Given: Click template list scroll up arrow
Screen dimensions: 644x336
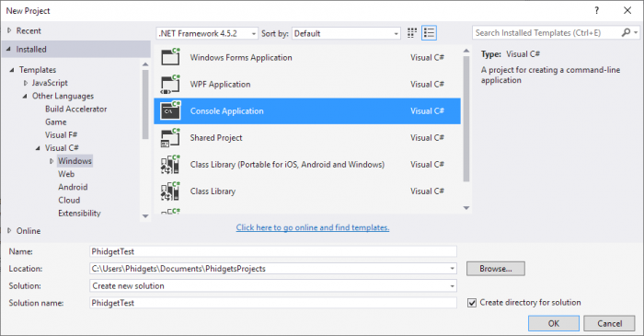Looking at the screenshot, I should [x=466, y=51].
